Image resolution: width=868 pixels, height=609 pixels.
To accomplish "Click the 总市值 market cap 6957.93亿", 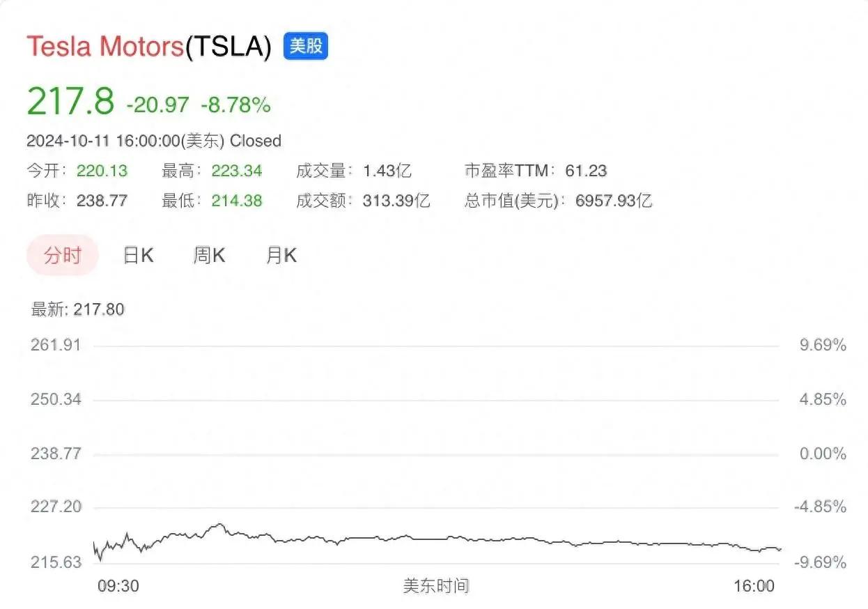I will [614, 201].
